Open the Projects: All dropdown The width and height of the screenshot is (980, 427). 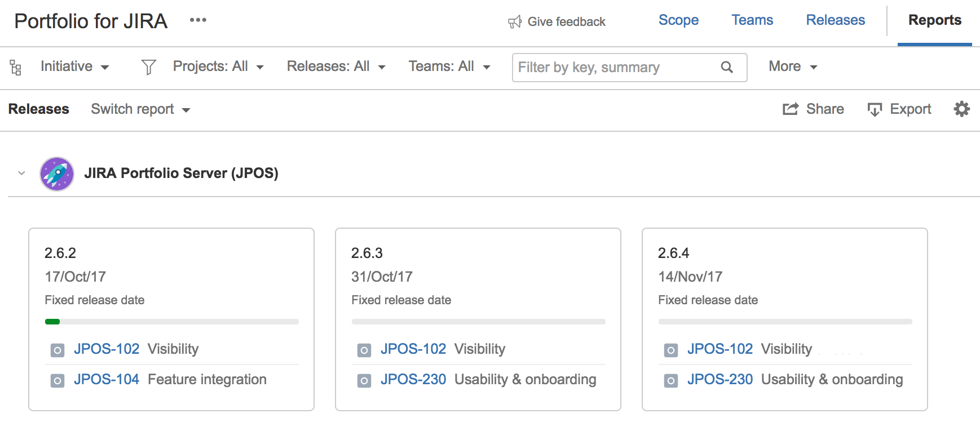tap(218, 66)
